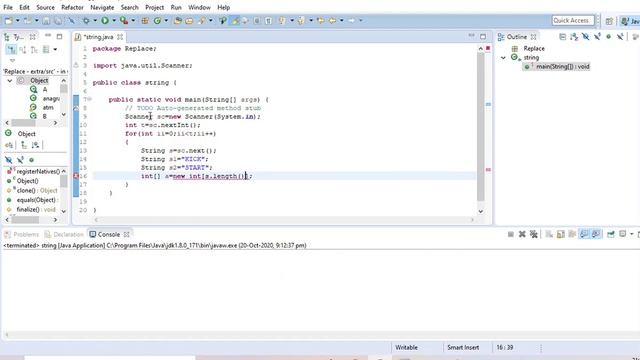Open the Edit menu

click(x=24, y=7)
